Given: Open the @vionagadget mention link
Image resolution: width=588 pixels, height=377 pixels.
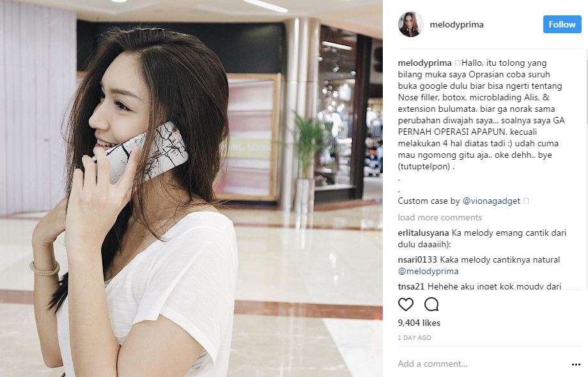Looking at the screenshot, I should point(491,201).
